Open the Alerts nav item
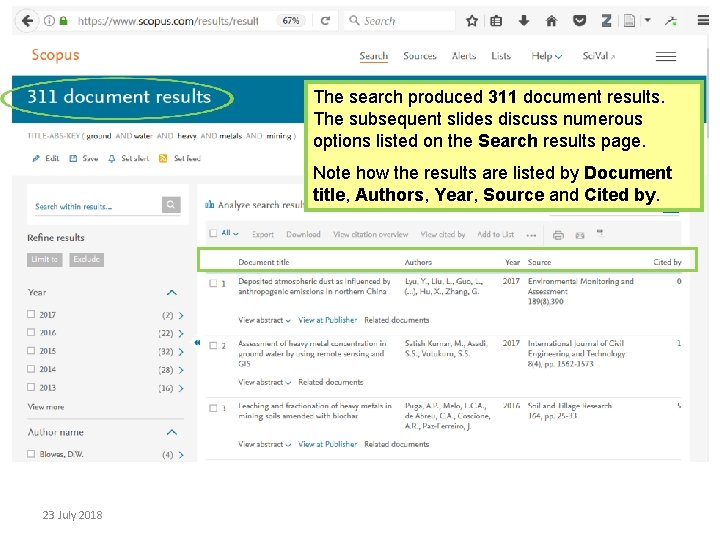Image resolution: width=720 pixels, height=540 pixels. (464, 56)
